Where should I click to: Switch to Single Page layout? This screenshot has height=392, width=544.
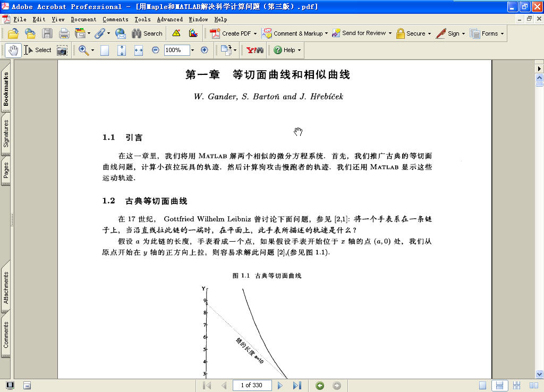[x=482, y=386]
